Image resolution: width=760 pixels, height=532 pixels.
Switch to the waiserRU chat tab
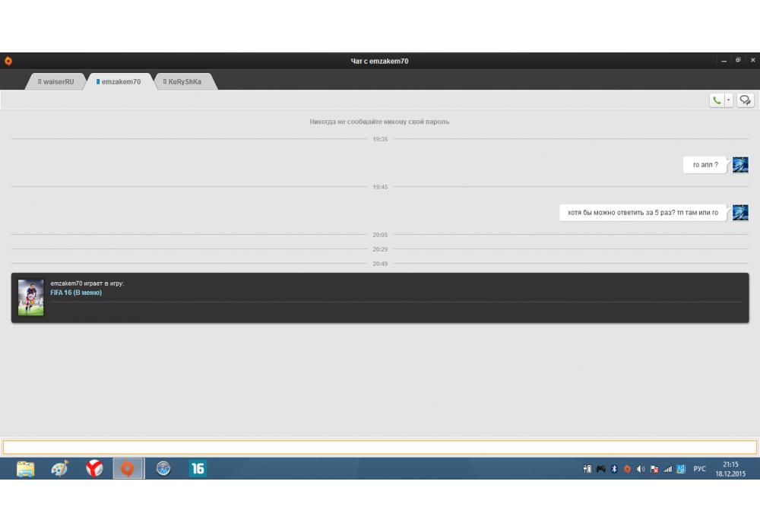coord(56,82)
